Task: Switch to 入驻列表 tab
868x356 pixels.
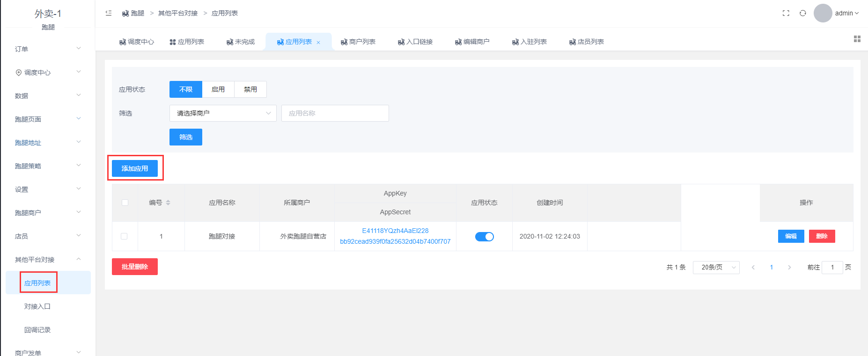Action: tap(530, 42)
